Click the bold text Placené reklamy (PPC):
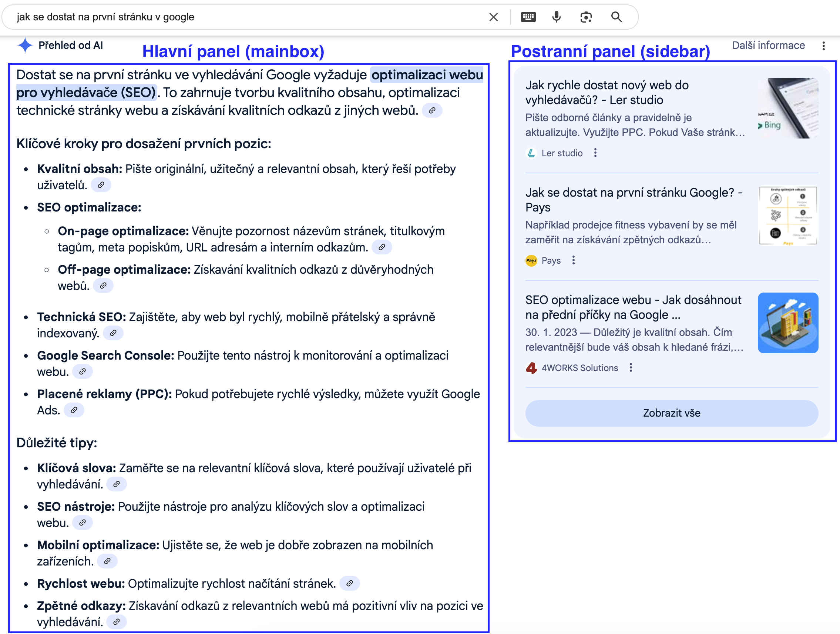The height and width of the screenshot is (634, 840). (104, 394)
